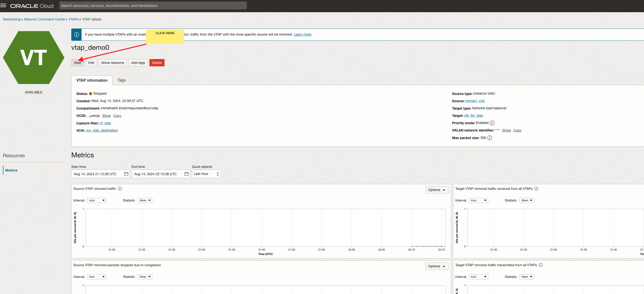Show info for Target VTAP traffic received
Image resolution: width=644 pixels, height=294 pixels.
click(x=536, y=189)
